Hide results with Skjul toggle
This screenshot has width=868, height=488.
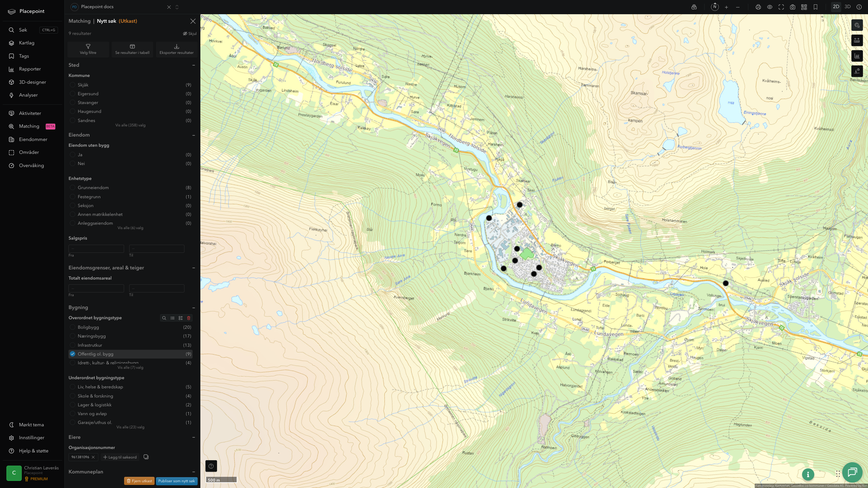point(190,34)
